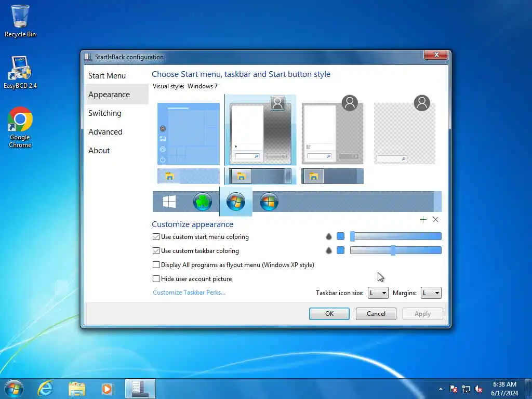This screenshot has width=532, height=399.
Task: Click the muted volume tray icon
Action: [478, 389]
